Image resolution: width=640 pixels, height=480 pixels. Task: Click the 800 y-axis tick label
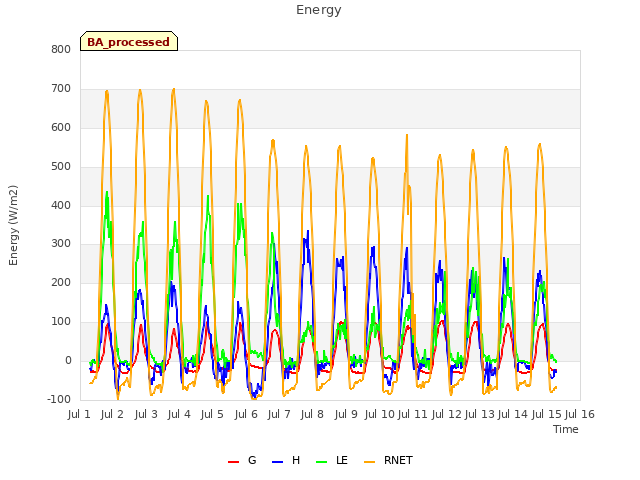click(61, 49)
